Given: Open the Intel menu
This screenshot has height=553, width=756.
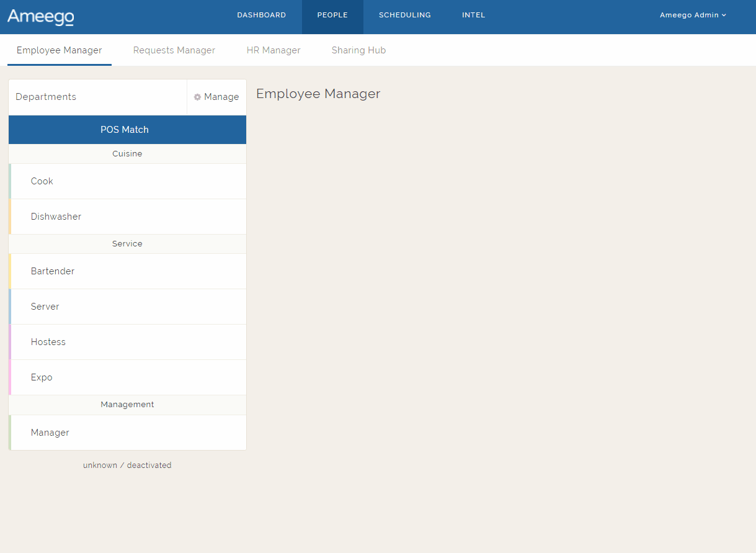Looking at the screenshot, I should pos(473,16).
